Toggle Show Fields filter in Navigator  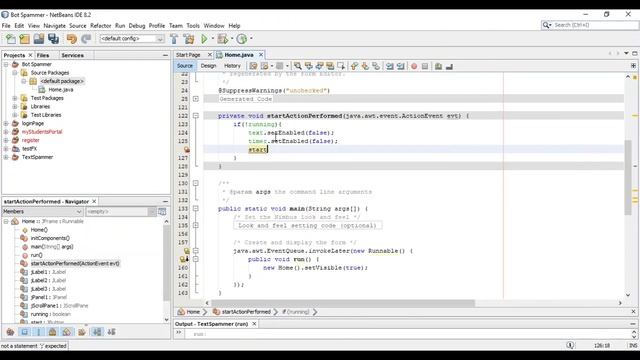point(24,332)
